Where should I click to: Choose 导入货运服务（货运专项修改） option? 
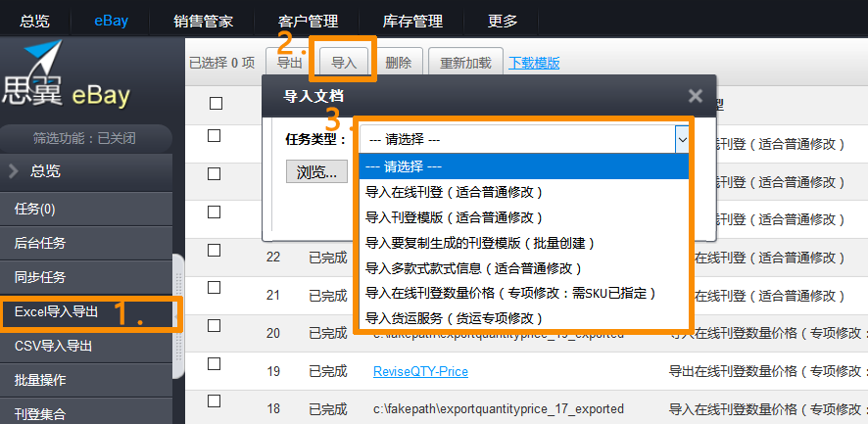click(x=524, y=318)
